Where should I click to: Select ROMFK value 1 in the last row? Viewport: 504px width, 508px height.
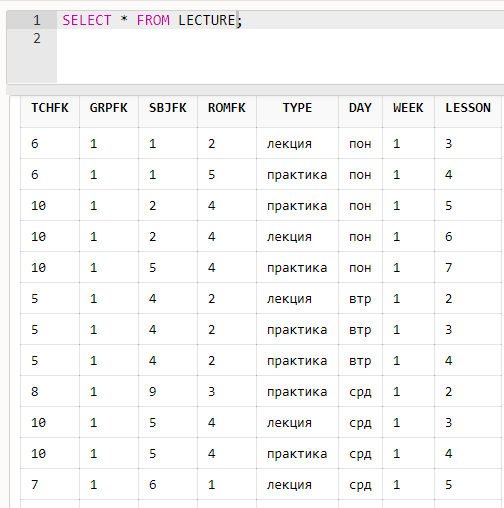212,485
